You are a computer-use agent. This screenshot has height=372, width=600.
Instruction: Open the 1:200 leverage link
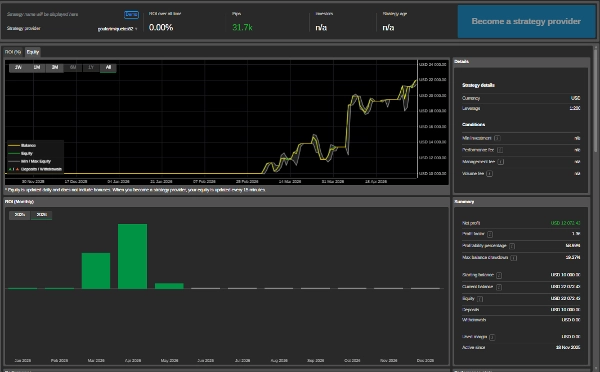[575, 108]
